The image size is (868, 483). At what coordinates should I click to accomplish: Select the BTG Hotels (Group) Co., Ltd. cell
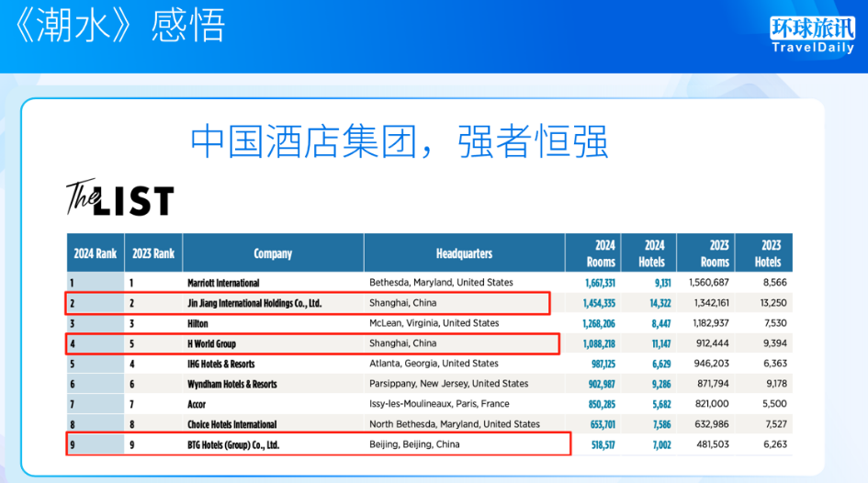click(x=233, y=444)
